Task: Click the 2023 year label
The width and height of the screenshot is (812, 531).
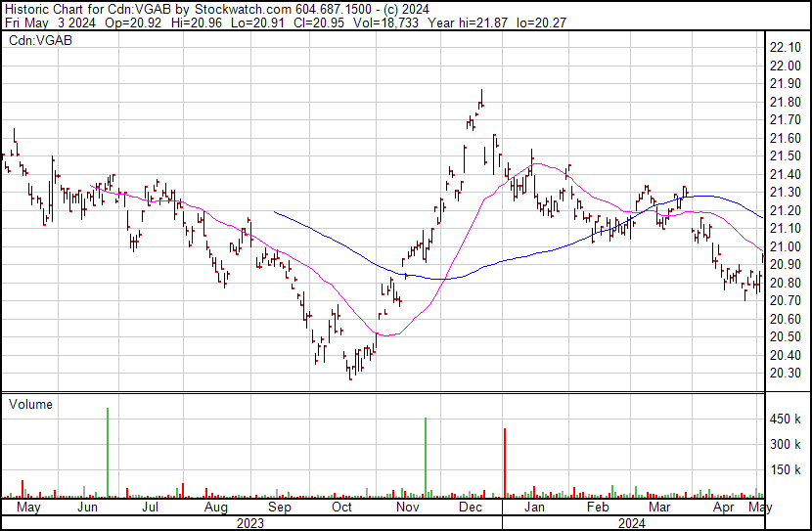Action: pyautogui.click(x=250, y=523)
